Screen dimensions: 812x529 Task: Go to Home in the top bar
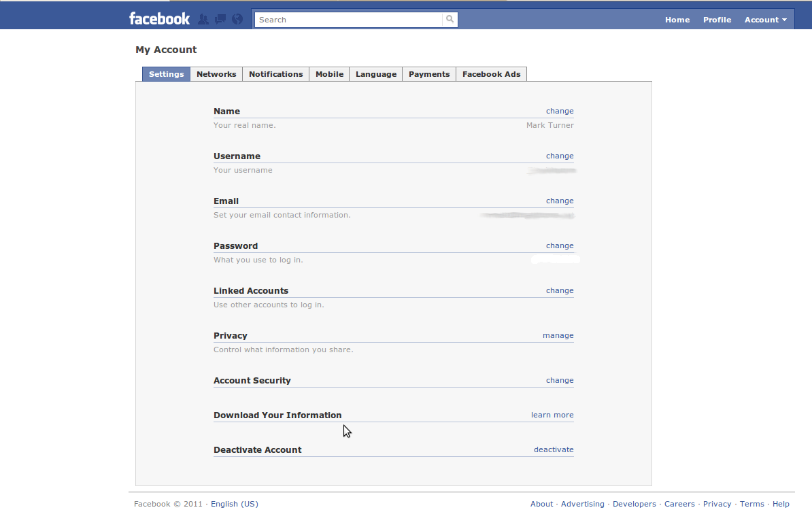click(x=677, y=20)
